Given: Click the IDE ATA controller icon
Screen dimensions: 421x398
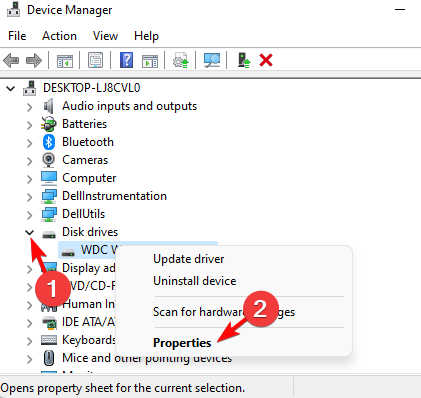Looking at the screenshot, I should (49, 322).
